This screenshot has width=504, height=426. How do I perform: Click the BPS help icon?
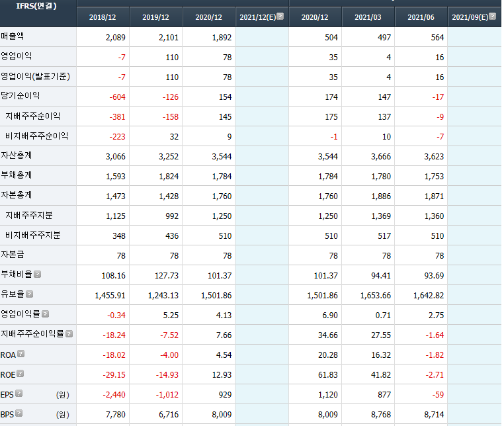click(19, 413)
